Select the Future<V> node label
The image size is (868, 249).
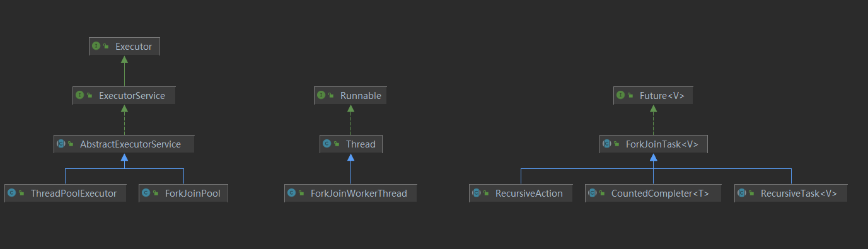(662, 96)
